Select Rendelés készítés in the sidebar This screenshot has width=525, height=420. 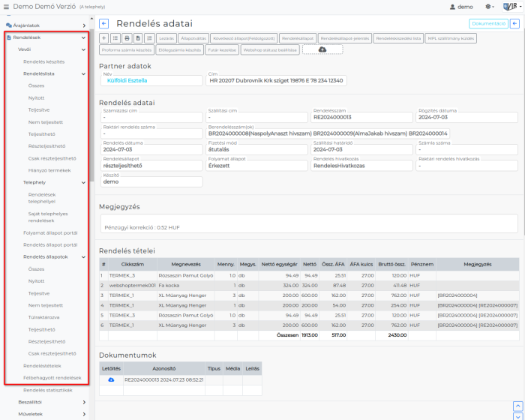coord(43,61)
